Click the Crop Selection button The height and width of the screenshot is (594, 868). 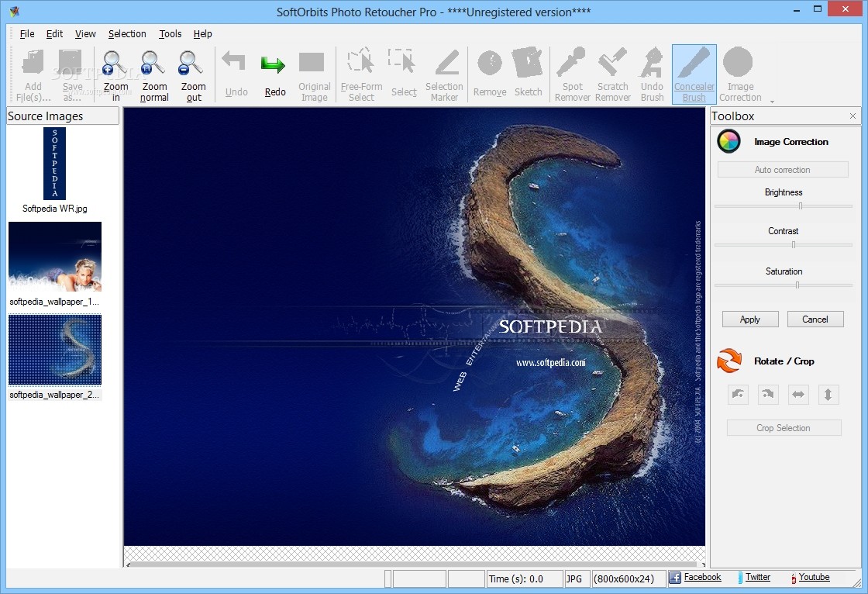784,428
